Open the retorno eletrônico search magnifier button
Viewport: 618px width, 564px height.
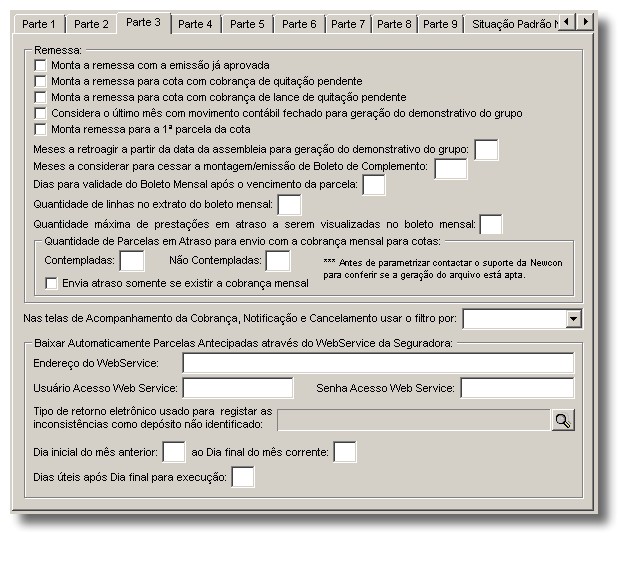click(x=563, y=420)
